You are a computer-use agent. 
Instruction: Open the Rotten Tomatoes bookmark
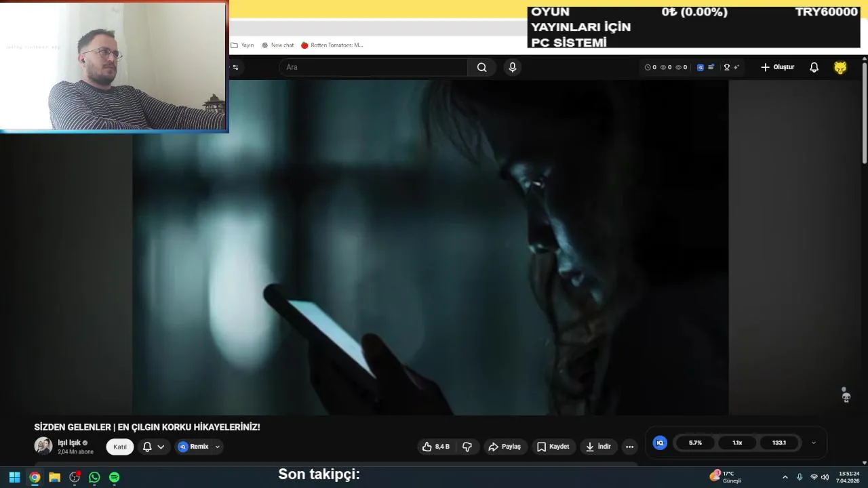coord(332,45)
